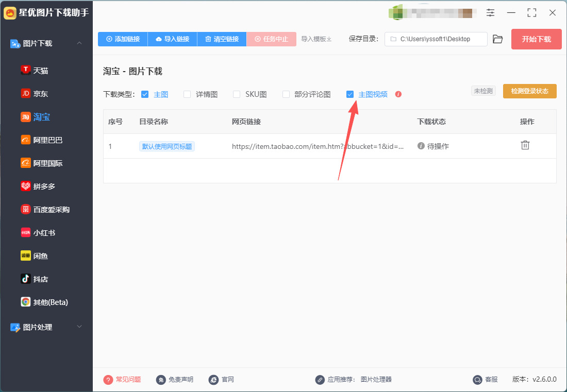
Task: Open the 官网 browser icon
Action: click(x=214, y=380)
